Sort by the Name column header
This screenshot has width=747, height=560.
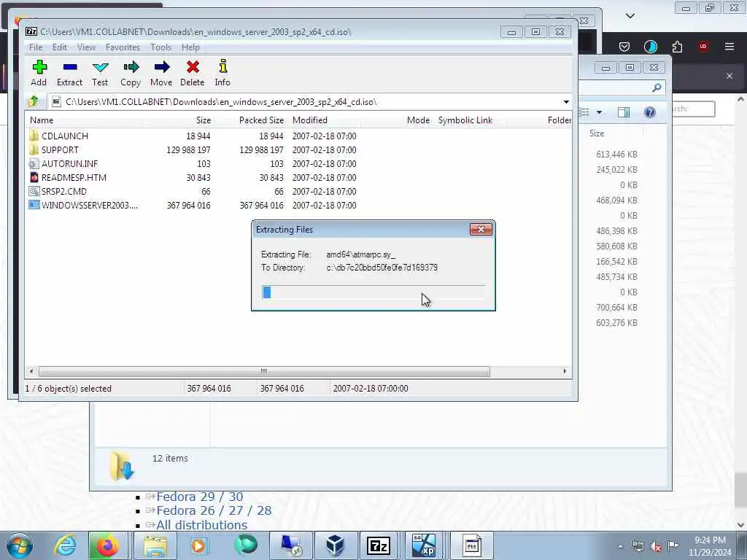pyautogui.click(x=42, y=120)
